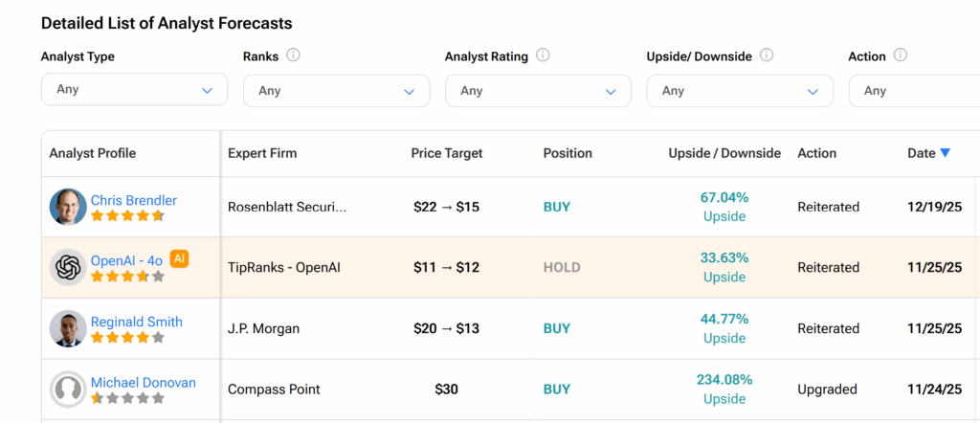Screen dimensions: 980x423
Task: Click the Price Target column header
Action: tap(446, 153)
